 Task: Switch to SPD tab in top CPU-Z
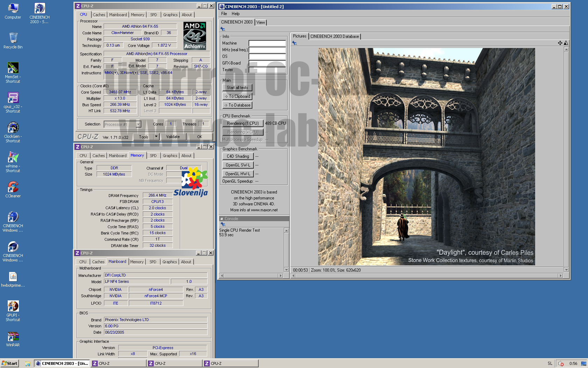click(153, 15)
